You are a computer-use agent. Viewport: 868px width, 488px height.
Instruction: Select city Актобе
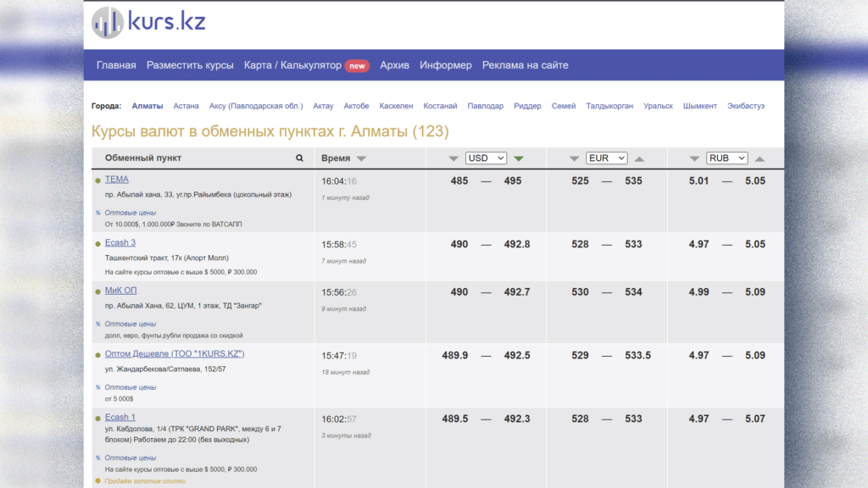tap(357, 106)
